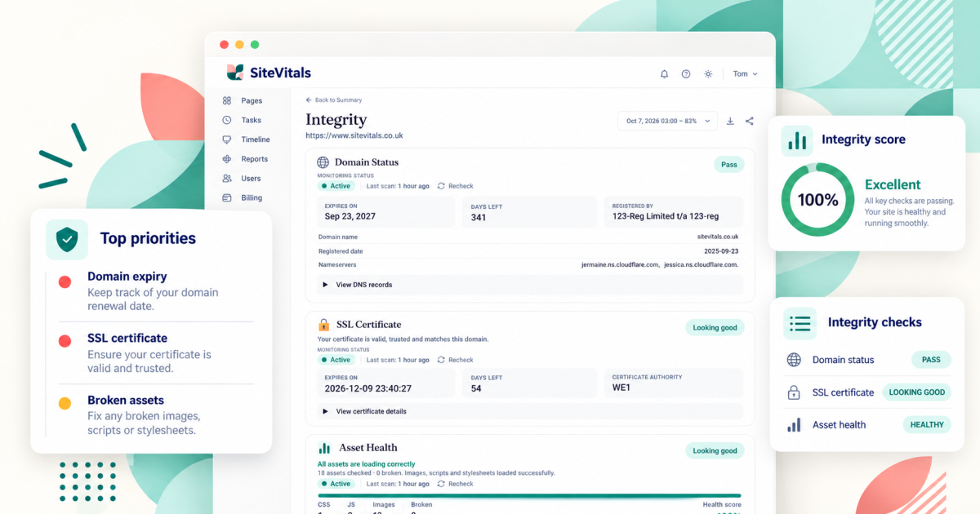Expand View DNS records
Screen dimensions: 980x514
coord(530,285)
